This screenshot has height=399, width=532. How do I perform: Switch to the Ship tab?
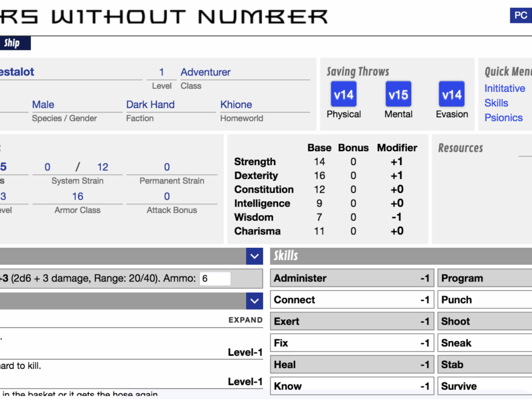tap(12, 43)
